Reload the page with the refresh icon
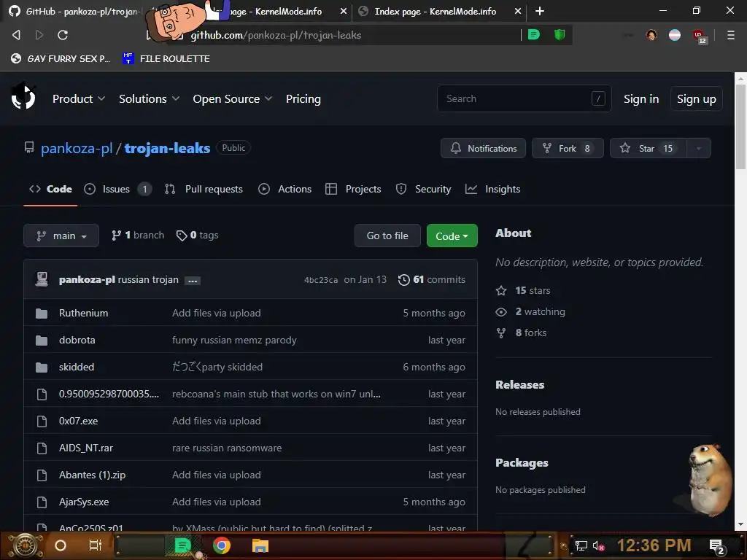Image resolution: width=747 pixels, height=560 pixels. point(63,35)
